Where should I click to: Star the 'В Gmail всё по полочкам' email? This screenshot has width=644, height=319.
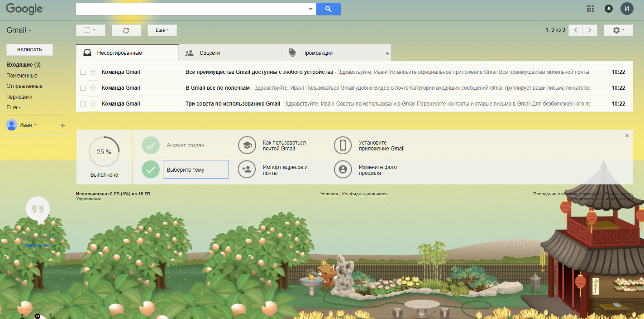[93, 88]
